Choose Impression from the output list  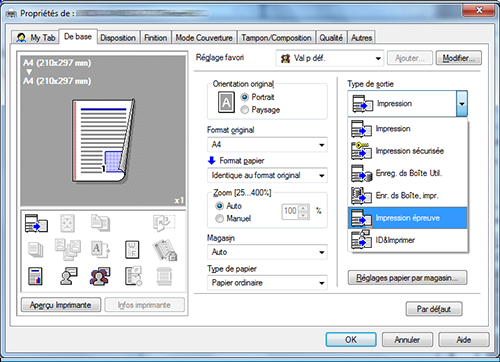coord(408,129)
